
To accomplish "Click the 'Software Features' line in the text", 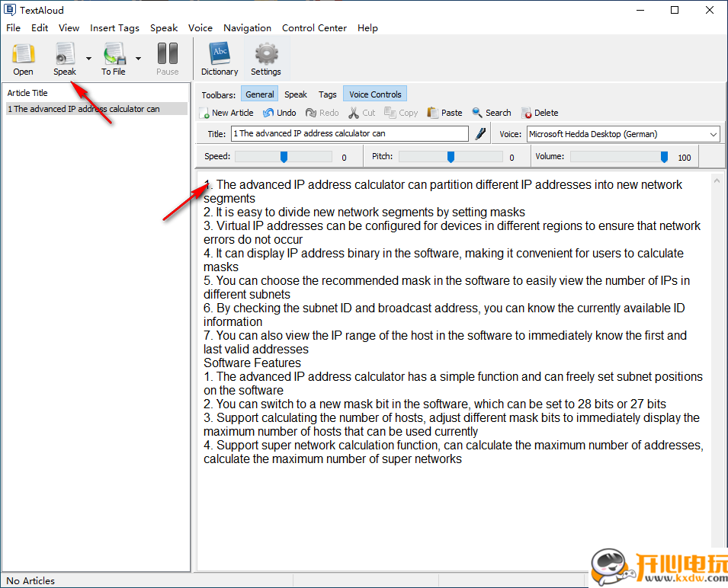I will (252, 363).
